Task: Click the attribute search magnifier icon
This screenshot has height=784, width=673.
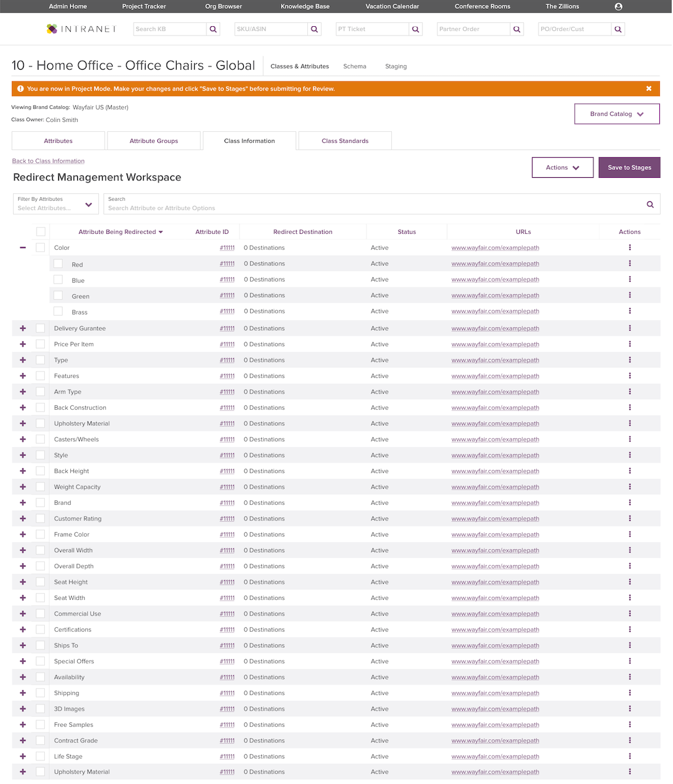Action: click(x=650, y=204)
